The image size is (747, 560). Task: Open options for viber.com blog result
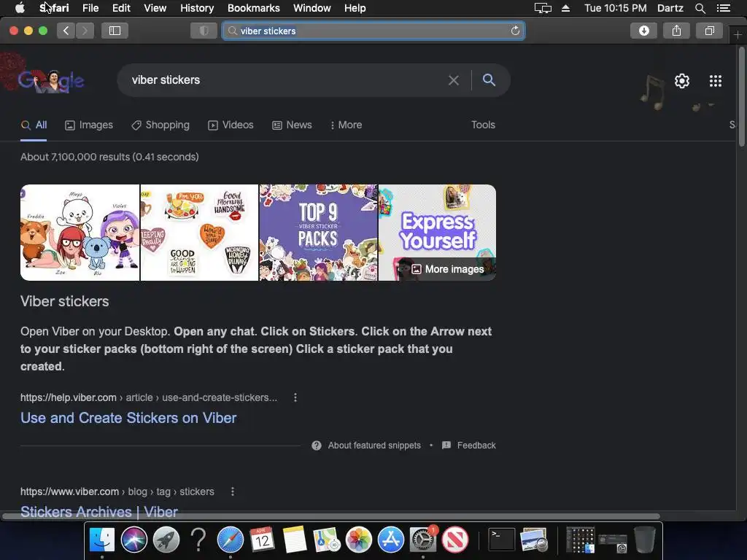click(x=233, y=491)
